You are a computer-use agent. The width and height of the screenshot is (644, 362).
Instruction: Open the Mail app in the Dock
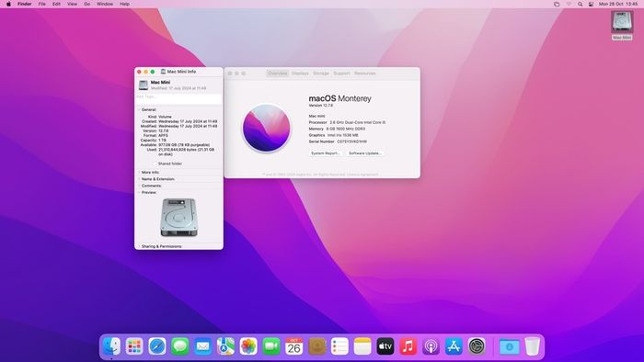pos(203,346)
